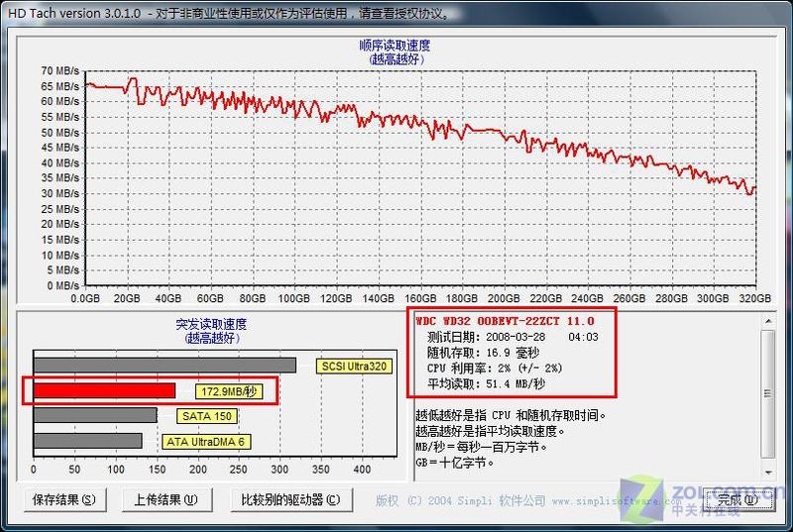
Task: Click 越高越好是指平均读取速度 explanation line
Action: (490, 432)
